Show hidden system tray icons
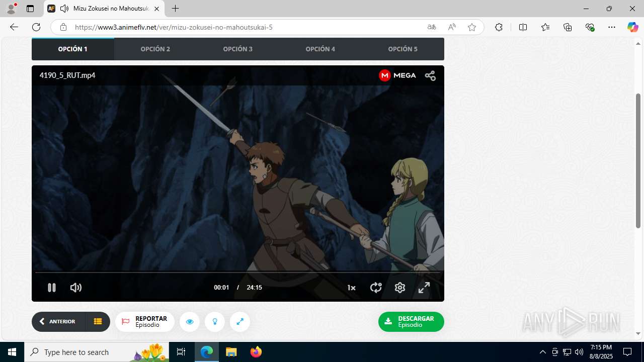This screenshot has height=362, width=644. pos(542,352)
